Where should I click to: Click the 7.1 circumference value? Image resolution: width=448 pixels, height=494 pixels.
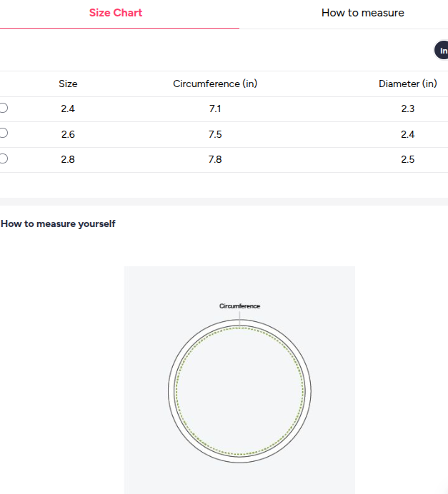click(215, 109)
